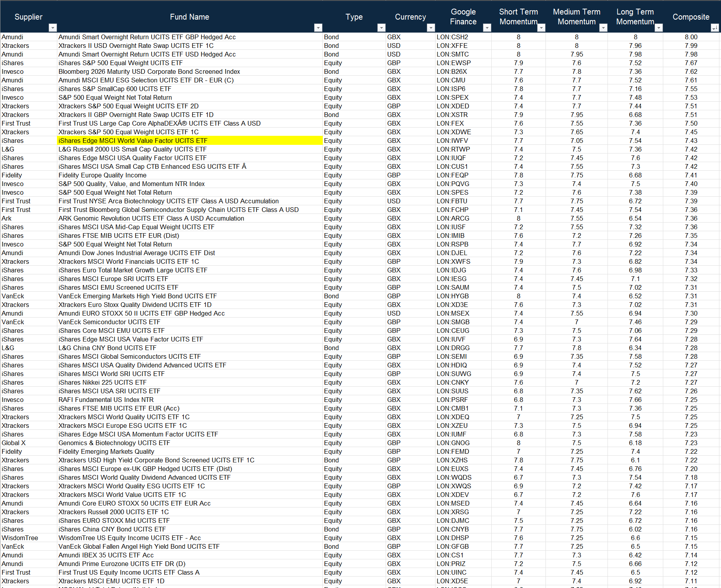
Task: Select the highlighted iShares Edge MSCI World Value Factor cell
Action: (x=190, y=141)
